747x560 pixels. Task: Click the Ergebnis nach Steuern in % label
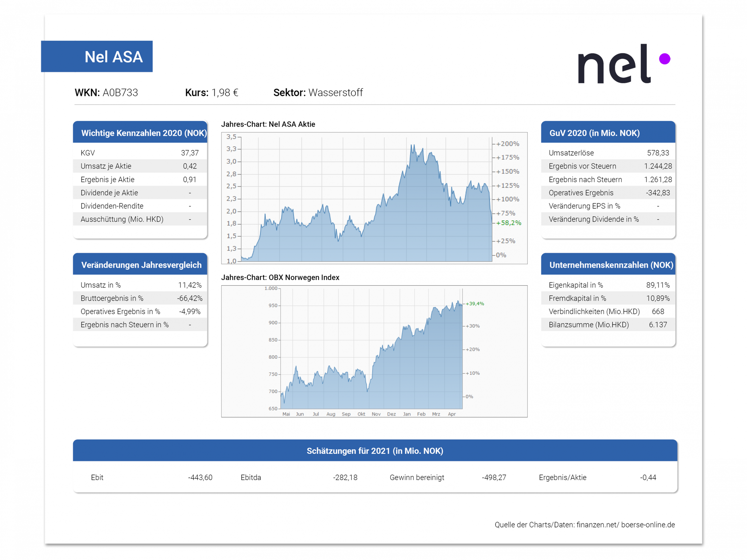click(x=124, y=325)
